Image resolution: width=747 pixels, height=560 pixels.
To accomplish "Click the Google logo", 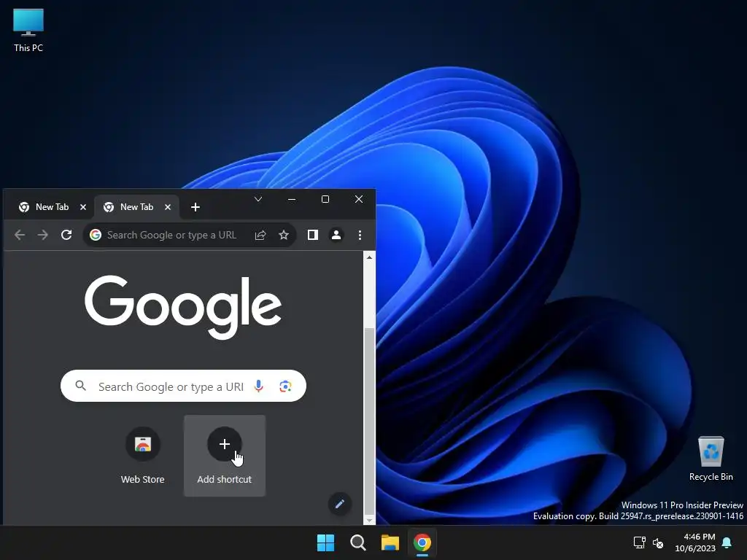I will pyautogui.click(x=183, y=307).
